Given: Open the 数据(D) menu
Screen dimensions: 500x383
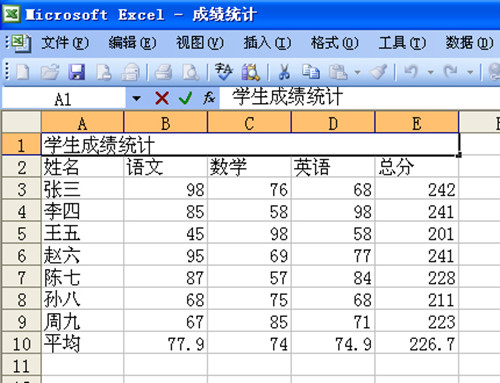Looking at the screenshot, I should 469,43.
